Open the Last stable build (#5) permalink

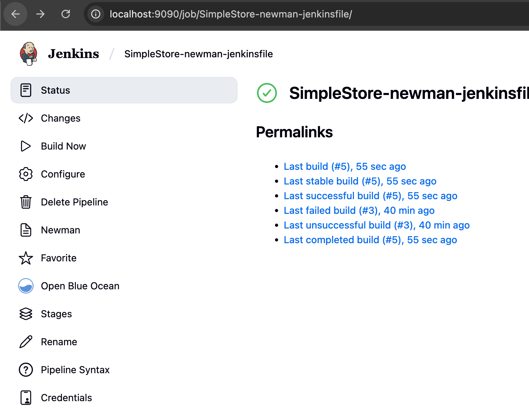pyautogui.click(x=360, y=181)
